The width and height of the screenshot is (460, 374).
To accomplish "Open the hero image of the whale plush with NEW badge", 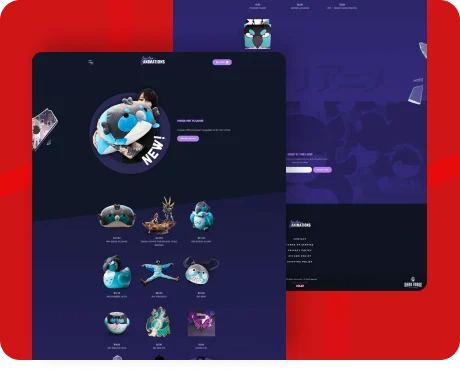I will coord(130,131).
